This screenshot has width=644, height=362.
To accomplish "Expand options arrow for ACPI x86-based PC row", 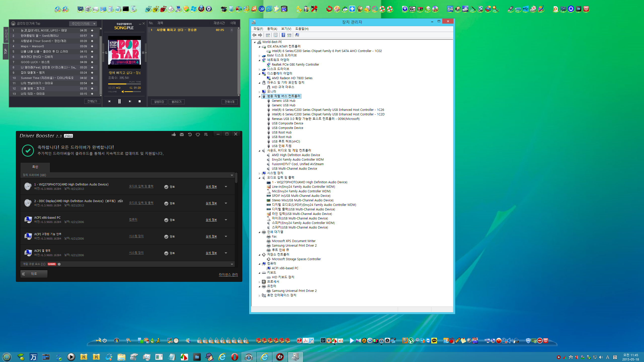I will coord(226,220).
